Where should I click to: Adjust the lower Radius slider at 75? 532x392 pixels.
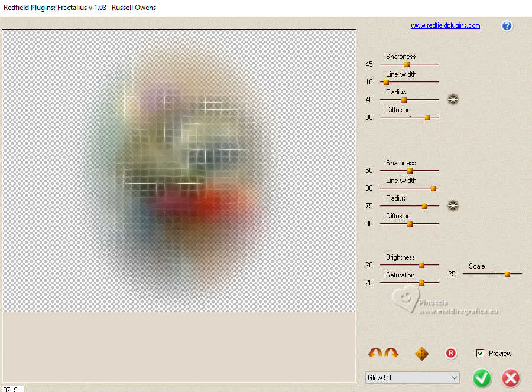pos(424,206)
